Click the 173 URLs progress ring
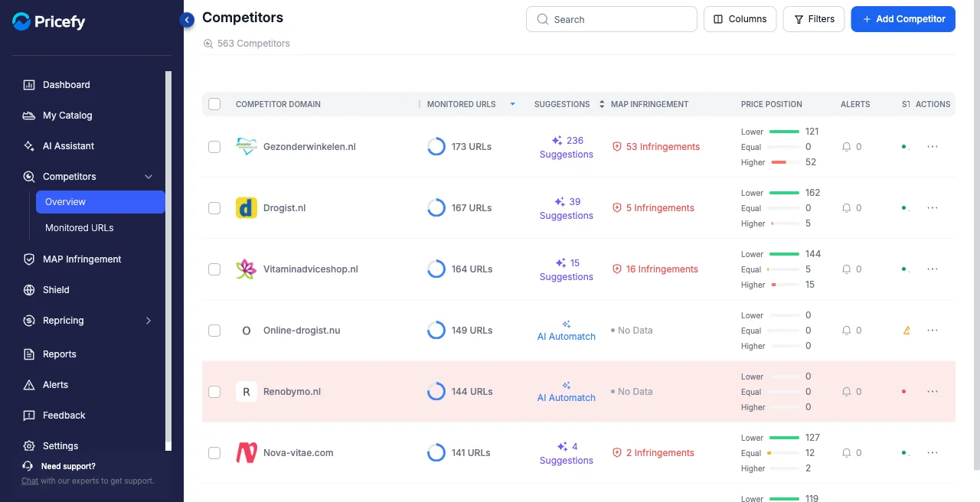The image size is (980, 502). click(x=436, y=147)
